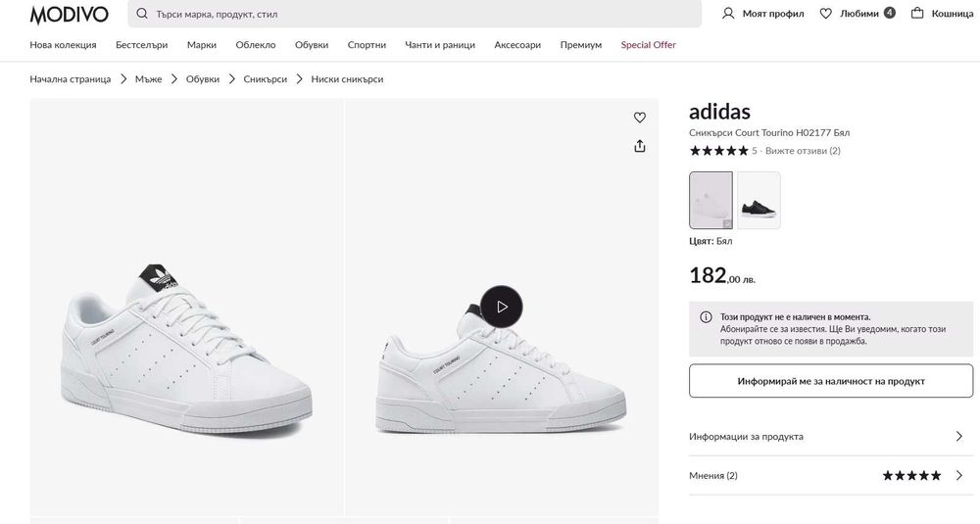Open the Обувки menu item
980x524 pixels.
(312, 45)
